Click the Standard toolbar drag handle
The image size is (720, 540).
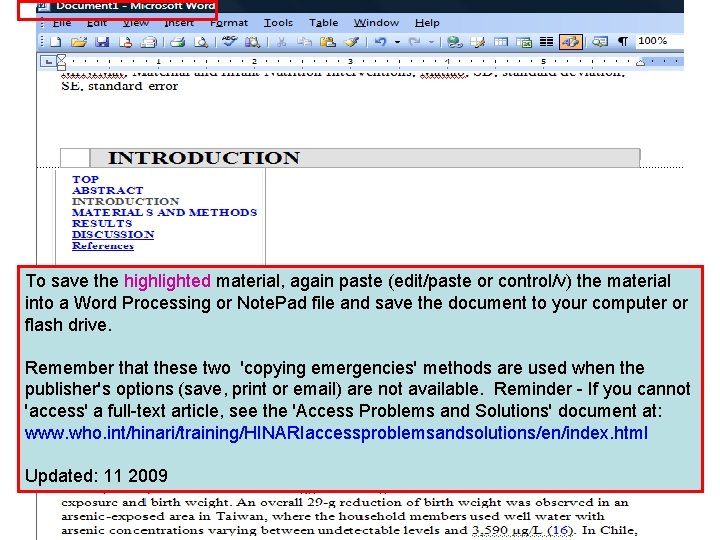pyautogui.click(x=42, y=42)
